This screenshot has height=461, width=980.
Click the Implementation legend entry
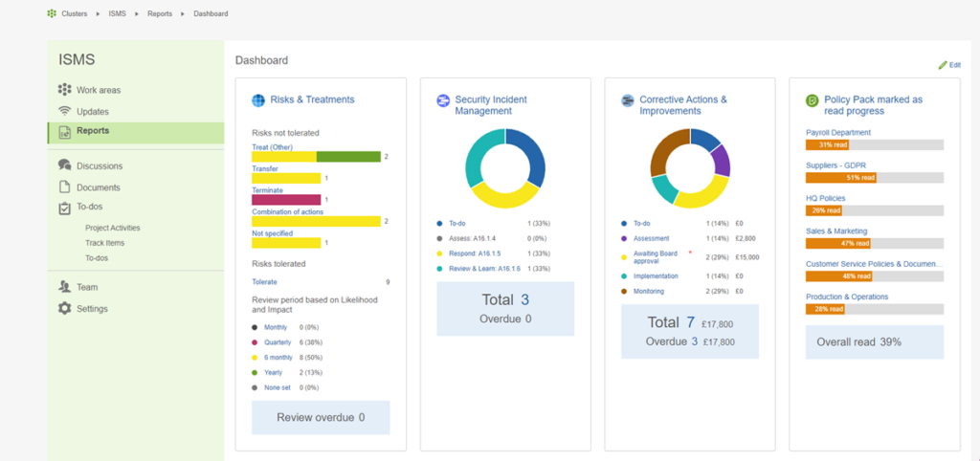(656, 276)
